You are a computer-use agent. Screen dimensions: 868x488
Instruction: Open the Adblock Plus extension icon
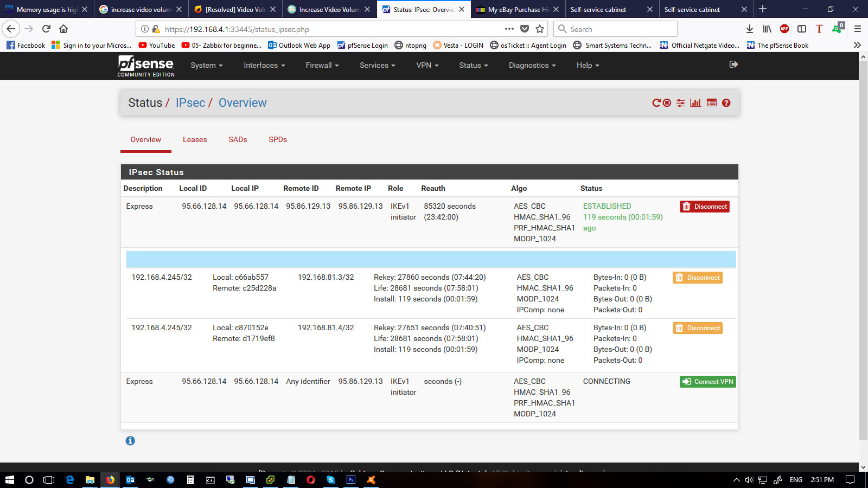[784, 29]
